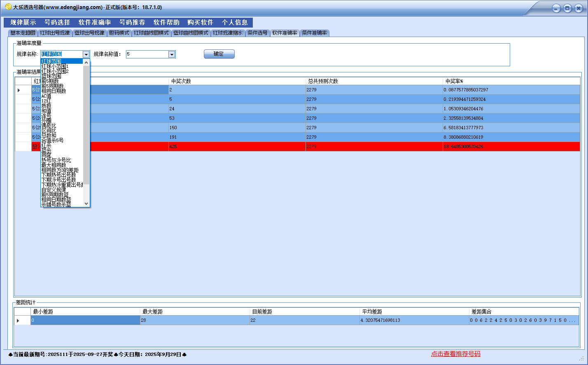Click the 点击查看推荐号码 link
The height and width of the screenshot is (365, 588).
tap(455, 354)
